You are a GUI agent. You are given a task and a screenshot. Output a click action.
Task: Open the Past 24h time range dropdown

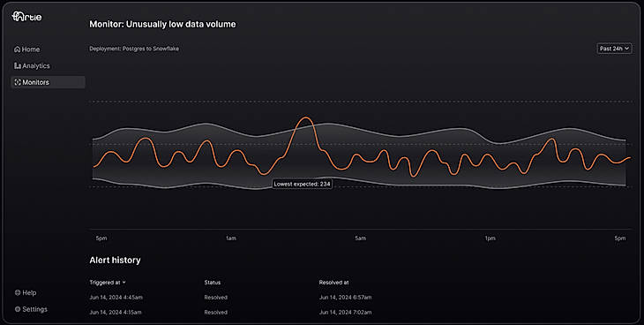click(x=614, y=49)
